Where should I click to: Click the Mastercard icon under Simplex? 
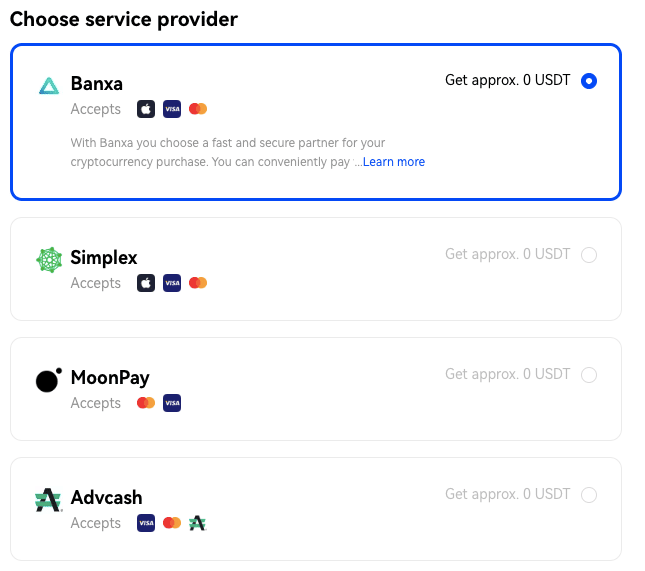click(x=198, y=283)
